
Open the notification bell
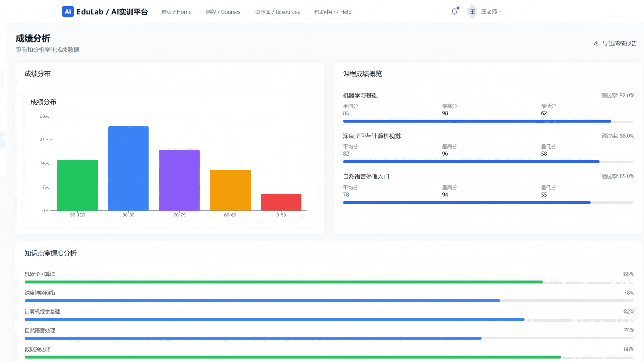click(x=454, y=12)
